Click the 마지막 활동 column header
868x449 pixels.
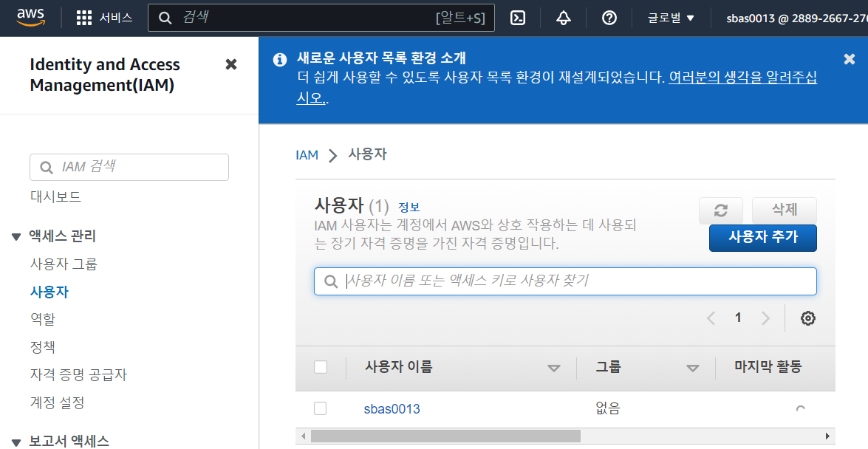click(768, 366)
